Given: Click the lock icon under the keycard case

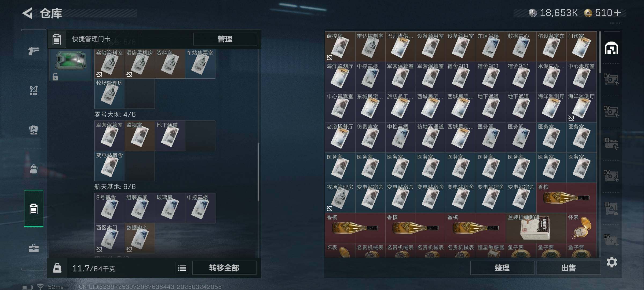Looking at the screenshot, I should coord(55,77).
